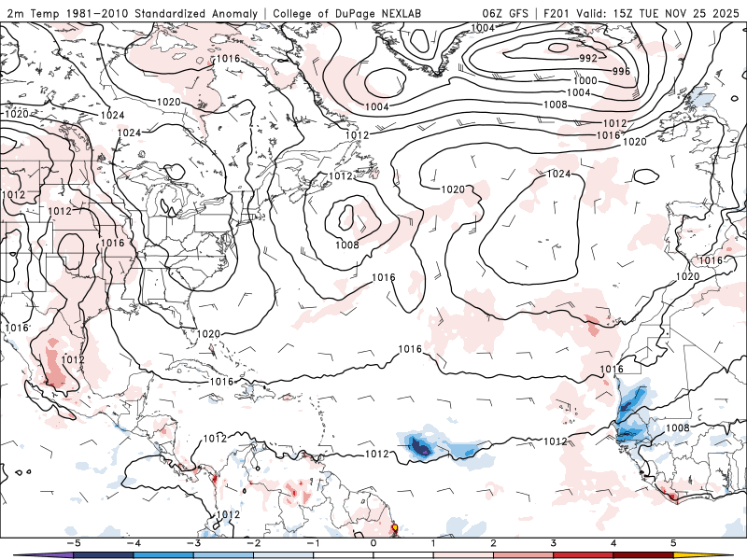Select the dark red 4 to 5 swatch
This screenshot has height=560, width=747.
[x=643, y=555]
